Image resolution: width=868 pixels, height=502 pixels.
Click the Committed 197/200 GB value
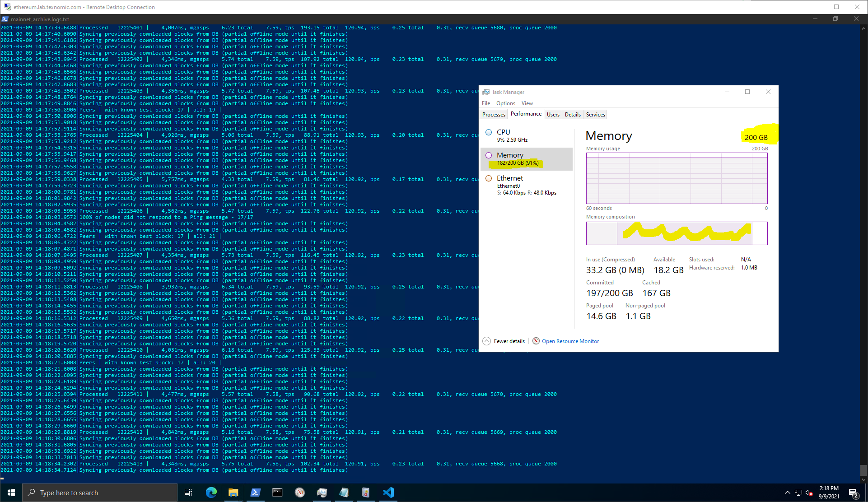(x=610, y=293)
